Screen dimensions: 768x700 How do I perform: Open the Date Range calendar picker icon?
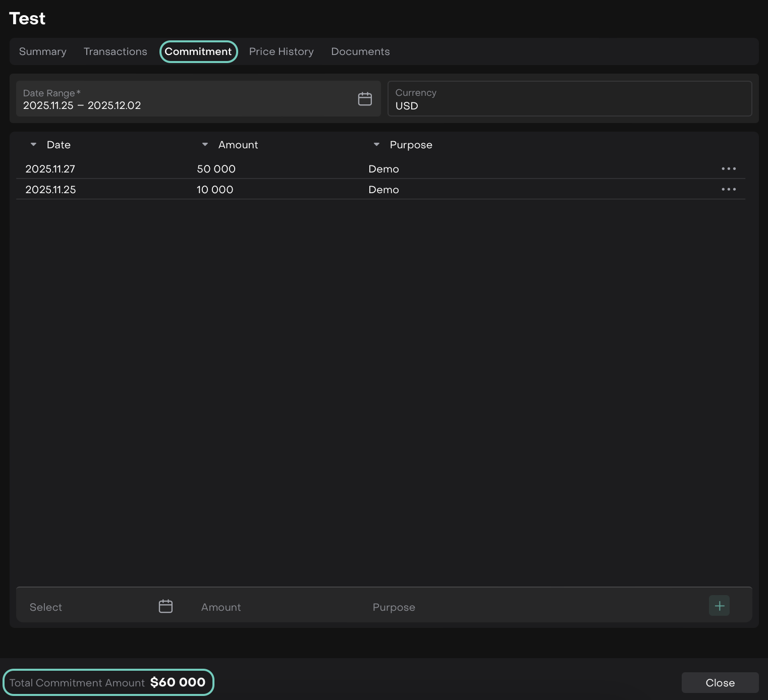click(365, 99)
